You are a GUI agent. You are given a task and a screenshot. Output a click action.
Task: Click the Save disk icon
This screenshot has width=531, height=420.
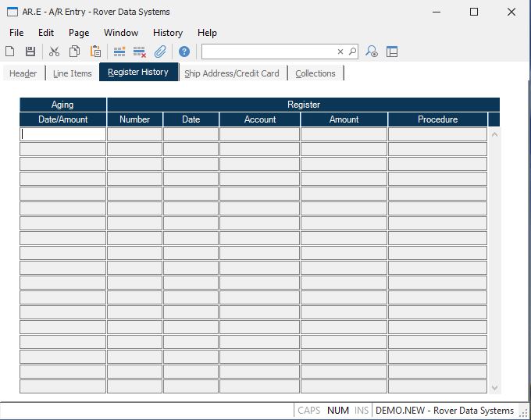[x=30, y=52]
